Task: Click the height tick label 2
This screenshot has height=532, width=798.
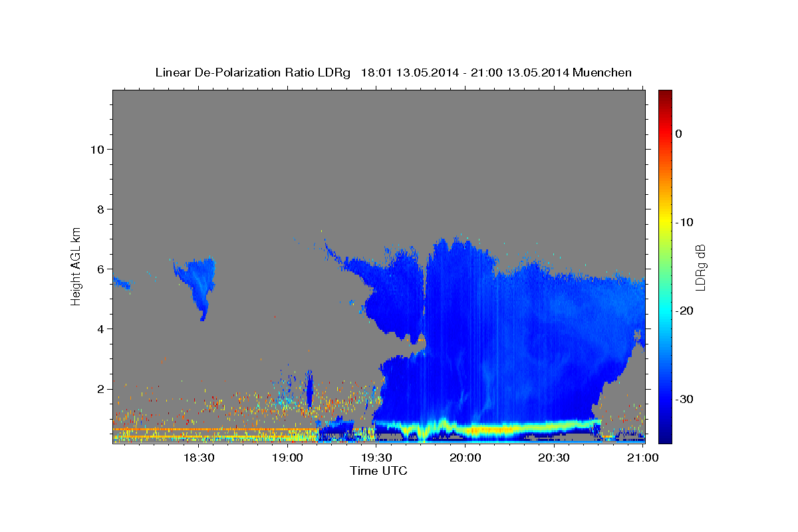Action: 100,388
